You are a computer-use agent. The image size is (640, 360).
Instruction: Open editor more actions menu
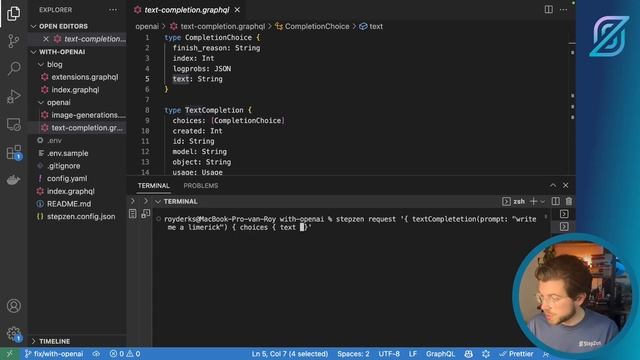(x=563, y=9)
